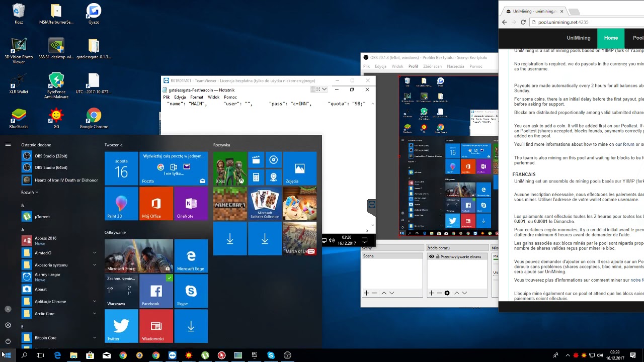The width and height of the screenshot is (644, 362).
Task: Open File Explorer from the taskbar
Action: (73, 355)
